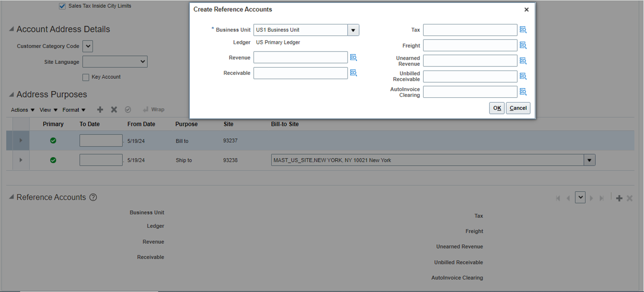Click into the Revenue input field
Viewport: 644px width, 292px height.
[x=300, y=57]
